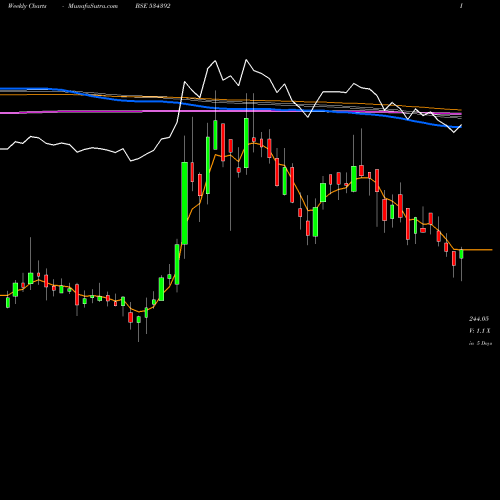Click the 'BSE 534392' symbol text

[153, 6]
